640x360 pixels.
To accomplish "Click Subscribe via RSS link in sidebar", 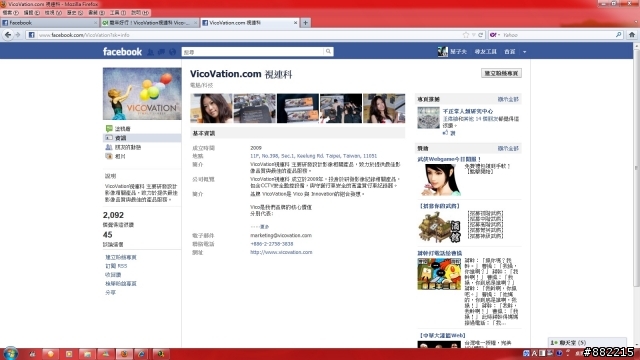I will tap(116, 266).
